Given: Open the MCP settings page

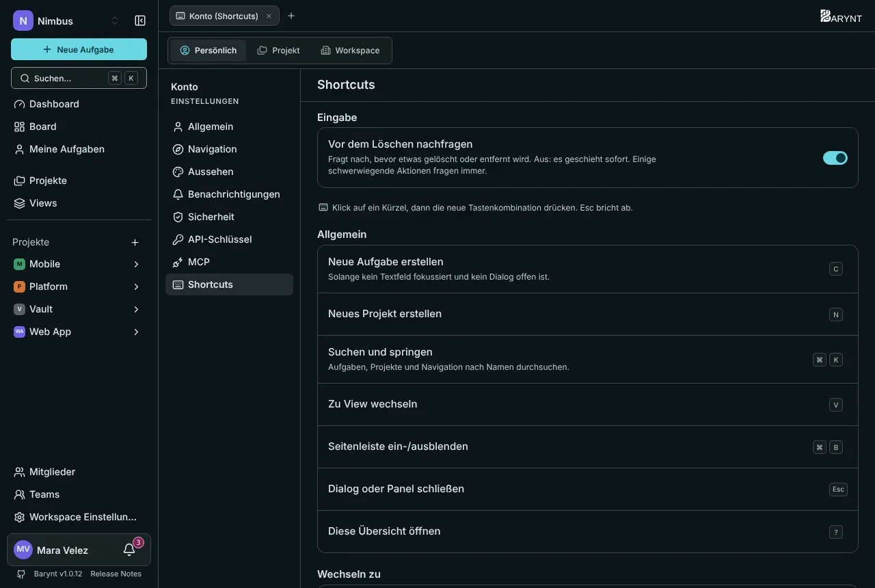Looking at the screenshot, I should click(x=229, y=262).
